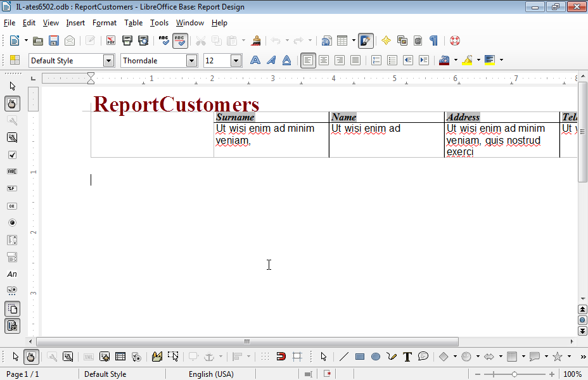Print the file directly

coord(127,41)
